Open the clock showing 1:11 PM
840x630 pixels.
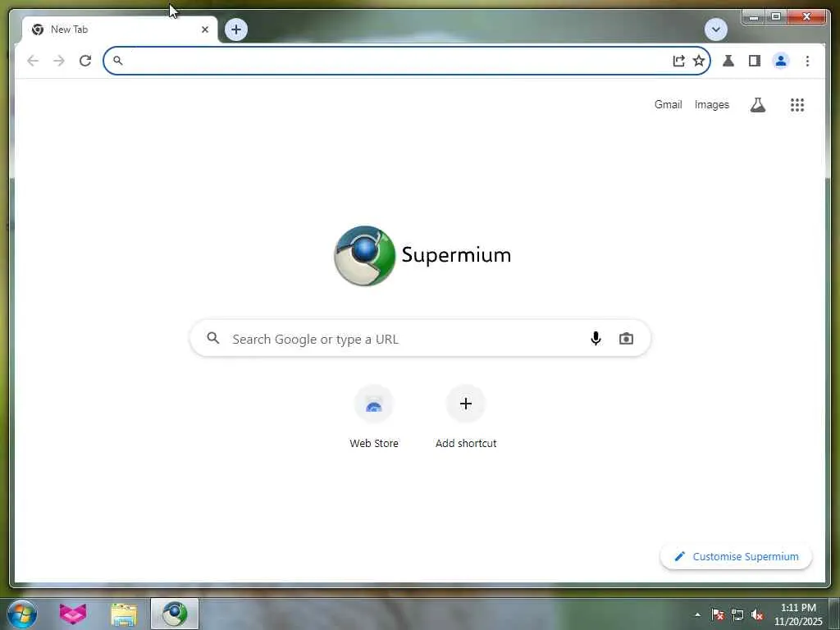coord(797,614)
